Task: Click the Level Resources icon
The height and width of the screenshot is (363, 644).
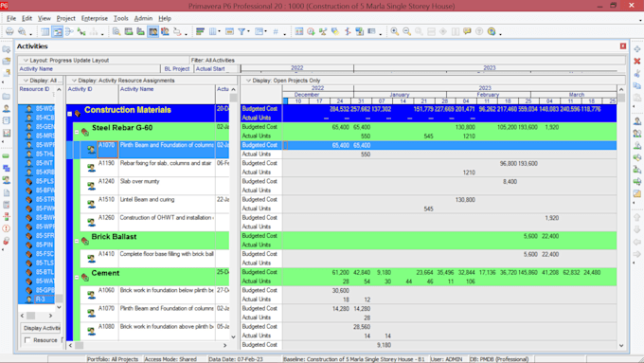Action: point(323,31)
